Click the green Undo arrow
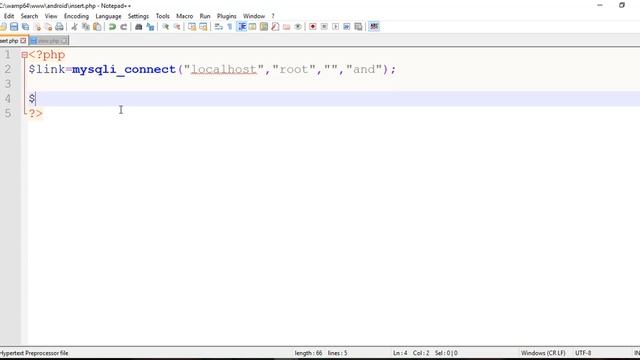The width and height of the screenshot is (640, 360). pos(112,27)
